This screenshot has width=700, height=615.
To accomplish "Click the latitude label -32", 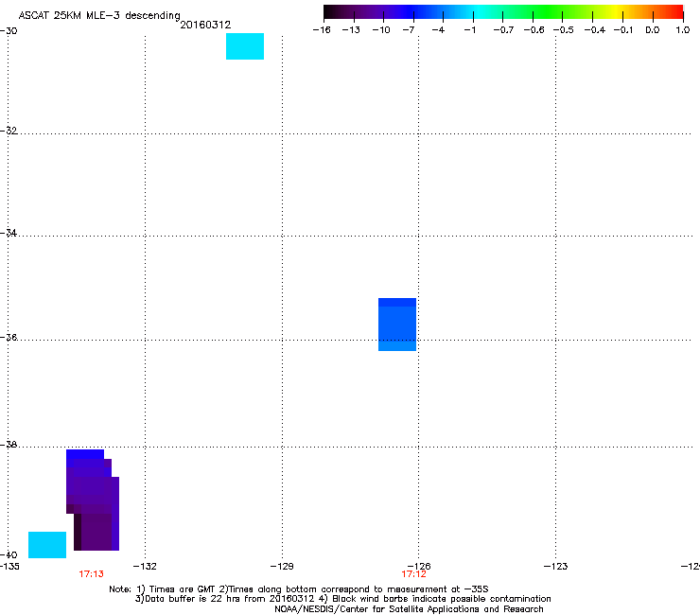I will point(9,131).
